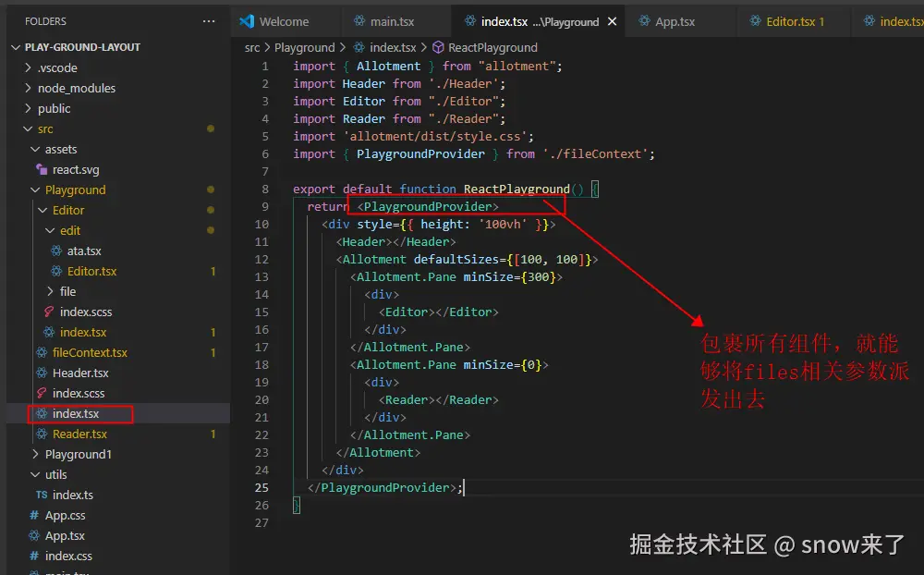The height and width of the screenshot is (575, 924).
Task: Open Reader.tsx in the explorer
Action: pos(79,434)
